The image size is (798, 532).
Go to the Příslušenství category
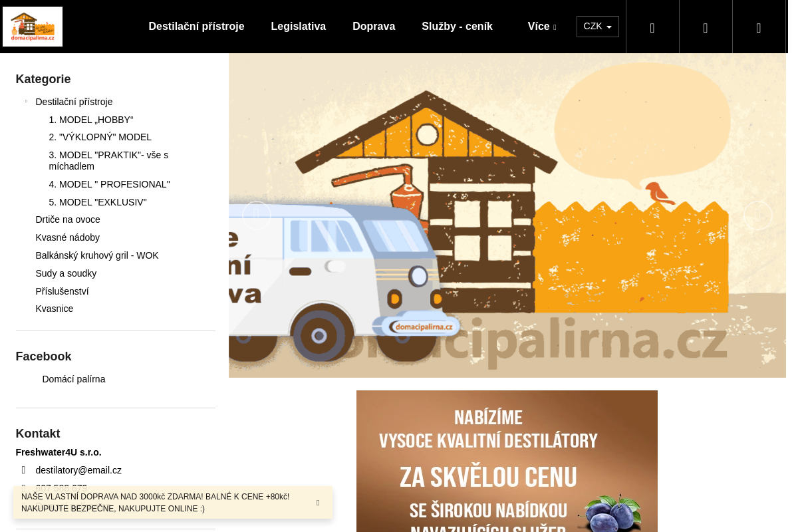[62, 291]
